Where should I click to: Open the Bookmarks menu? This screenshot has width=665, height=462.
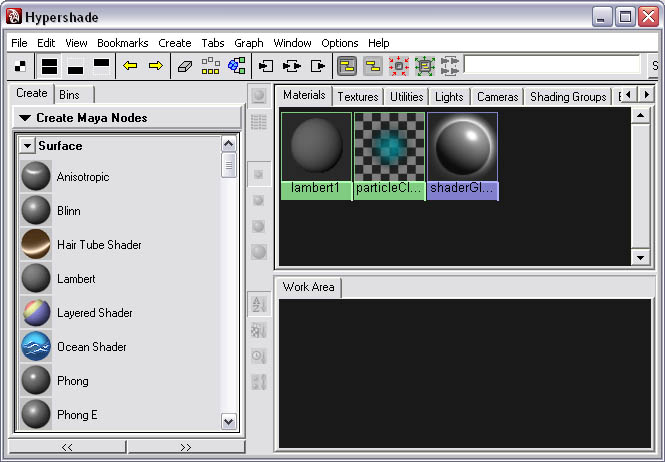click(x=123, y=43)
